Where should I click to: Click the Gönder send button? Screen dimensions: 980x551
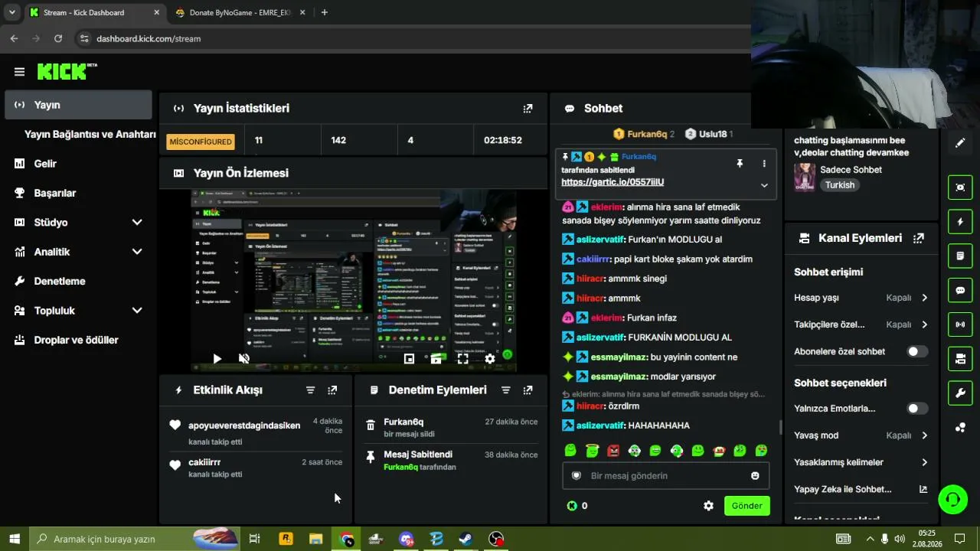click(746, 506)
